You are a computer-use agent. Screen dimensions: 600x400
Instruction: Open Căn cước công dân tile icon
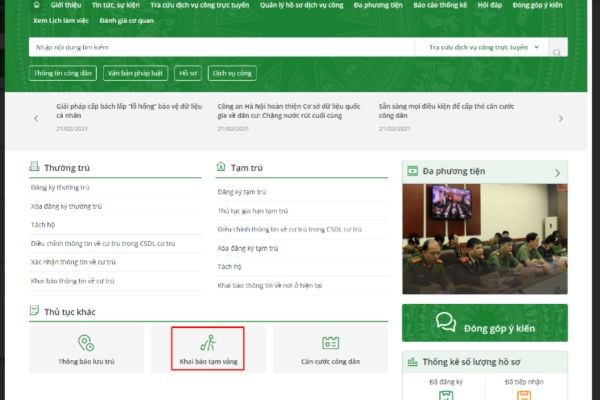[330, 342]
